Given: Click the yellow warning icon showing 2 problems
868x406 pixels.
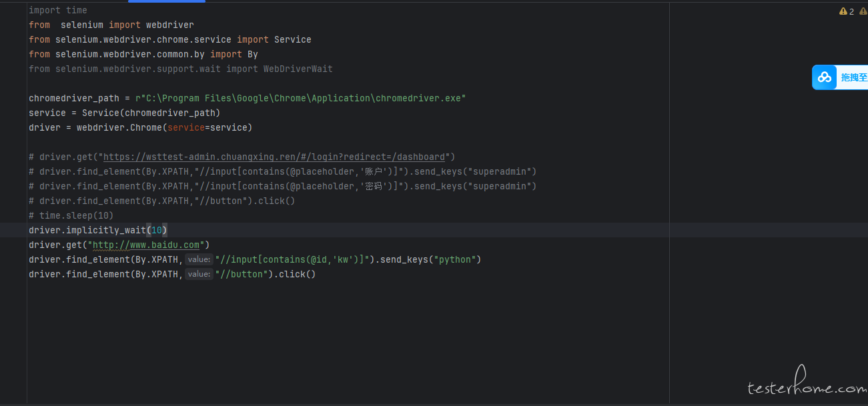Looking at the screenshot, I should click(x=843, y=11).
